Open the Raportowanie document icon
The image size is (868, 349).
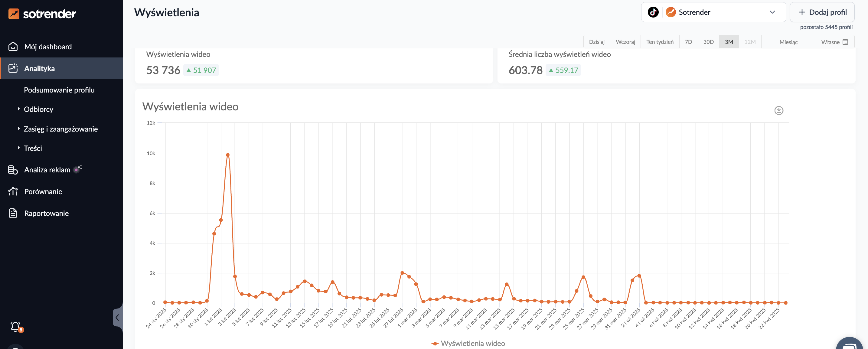pos(13,213)
